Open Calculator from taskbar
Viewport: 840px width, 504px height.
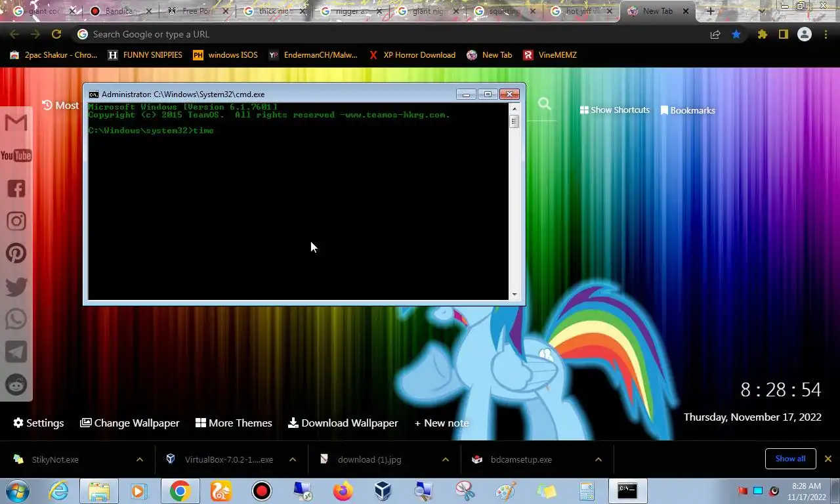(587, 491)
